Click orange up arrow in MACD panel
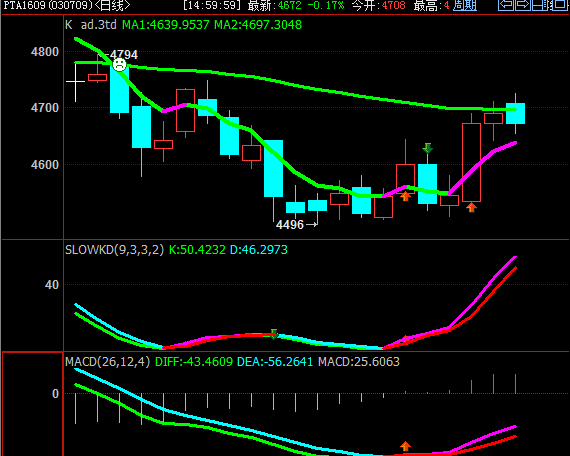Viewport: 570px width, 456px height. [405, 446]
